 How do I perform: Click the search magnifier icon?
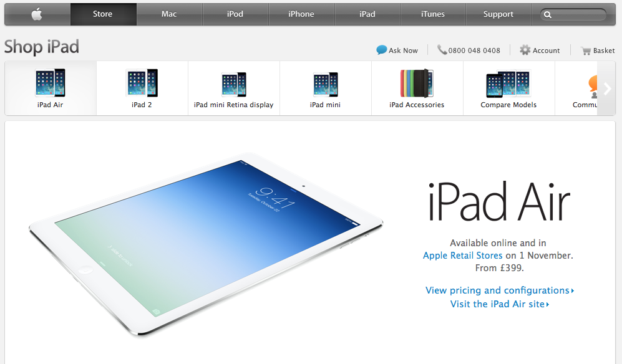pyautogui.click(x=547, y=15)
